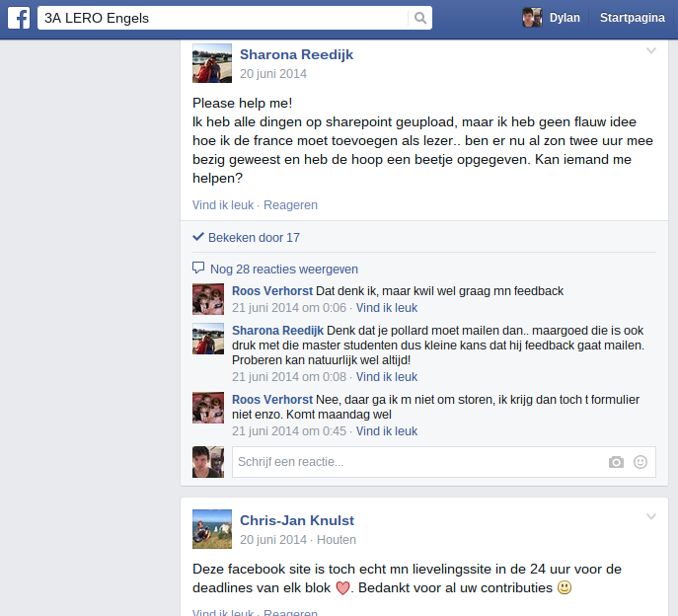Click Dylan's profile picture in header
Image resolution: width=678 pixels, height=616 pixels.
532,18
